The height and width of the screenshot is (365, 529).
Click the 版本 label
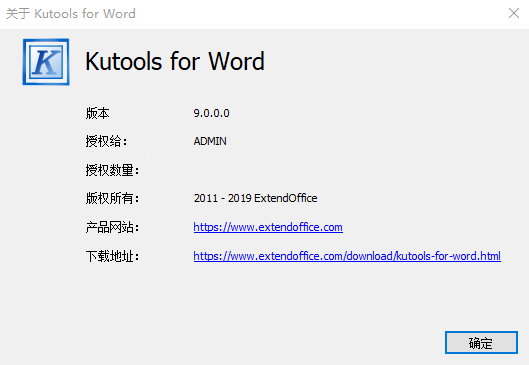click(97, 113)
